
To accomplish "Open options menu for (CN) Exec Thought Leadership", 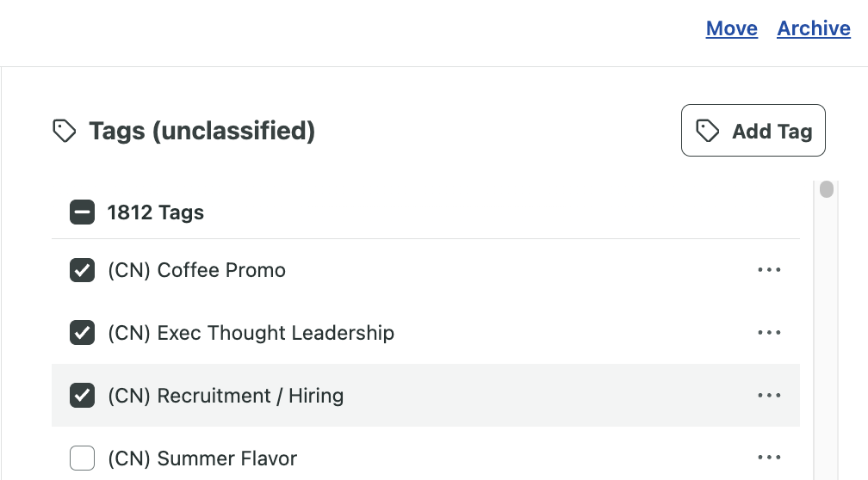I will tap(770, 332).
